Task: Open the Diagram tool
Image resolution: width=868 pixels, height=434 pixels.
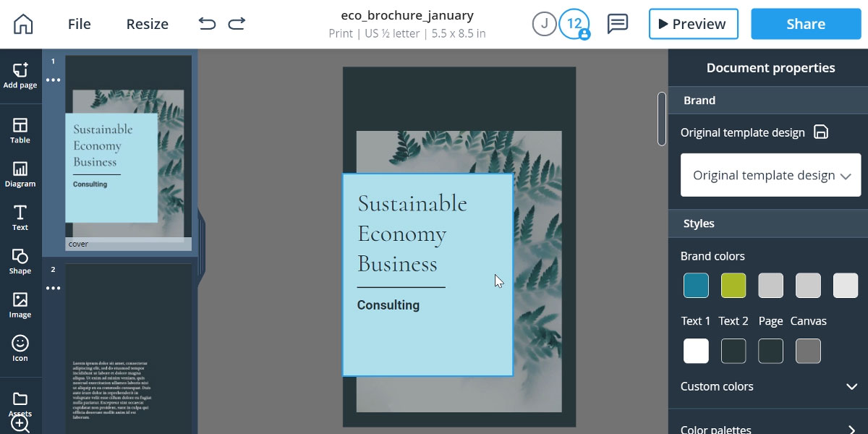Action: pos(20,174)
